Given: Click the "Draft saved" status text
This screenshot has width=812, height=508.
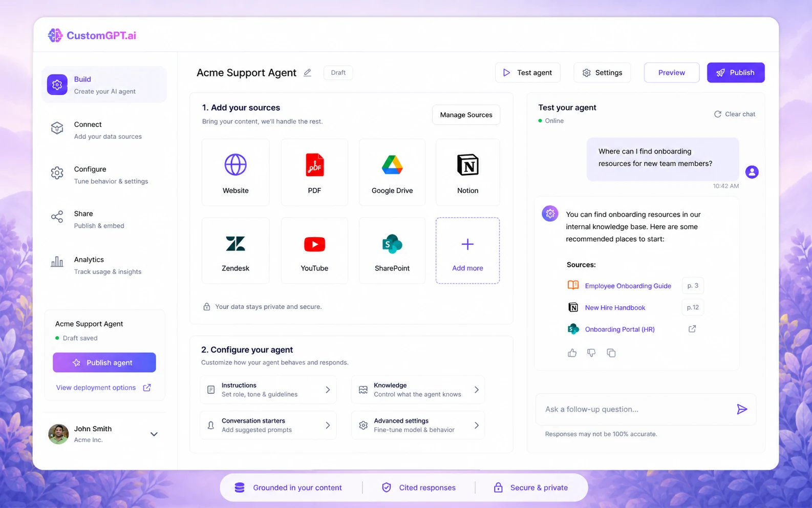Looking at the screenshot, I should click(80, 338).
